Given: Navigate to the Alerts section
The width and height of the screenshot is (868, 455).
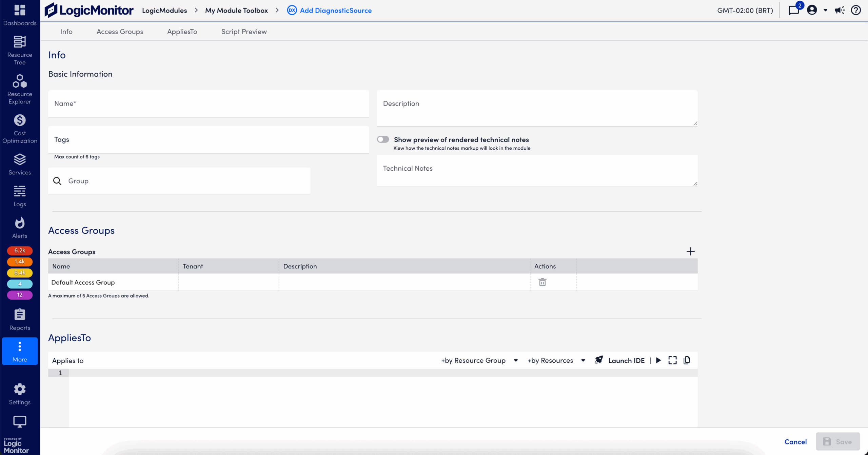Looking at the screenshot, I should pos(19,226).
